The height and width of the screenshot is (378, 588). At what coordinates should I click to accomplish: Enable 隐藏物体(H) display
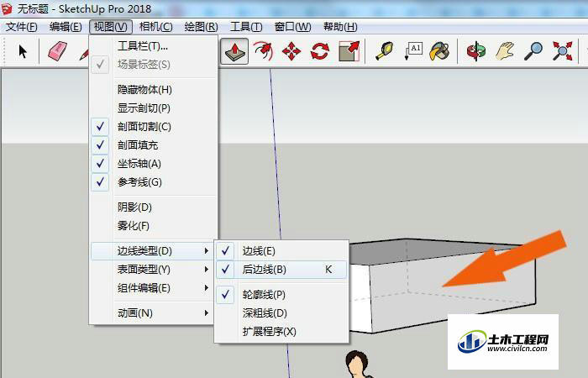(x=154, y=90)
